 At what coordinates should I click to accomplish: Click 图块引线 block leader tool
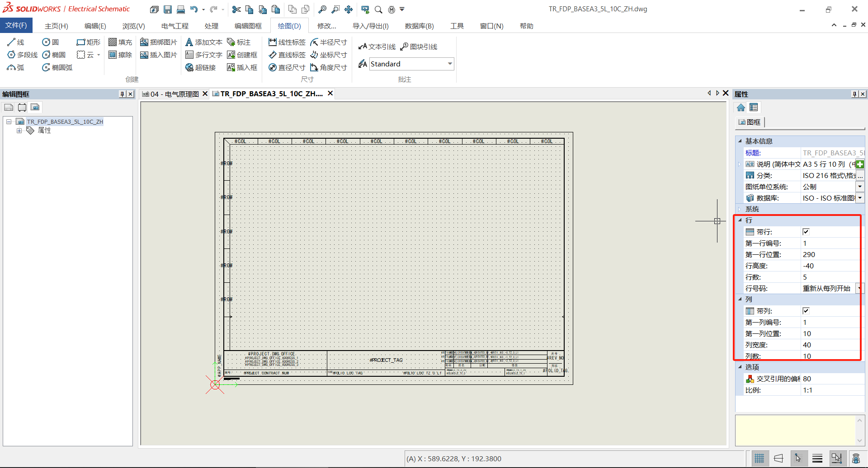pos(419,47)
